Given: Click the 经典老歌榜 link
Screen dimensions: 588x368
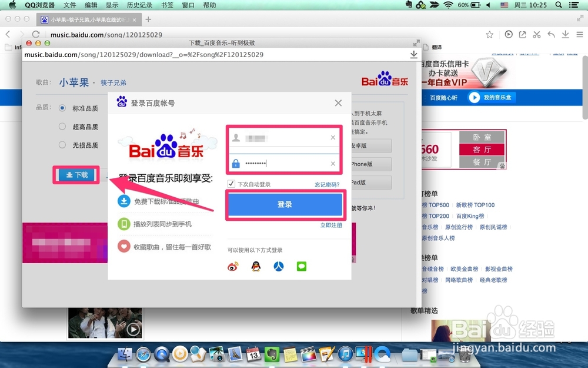Looking at the screenshot, I should 493,280.
